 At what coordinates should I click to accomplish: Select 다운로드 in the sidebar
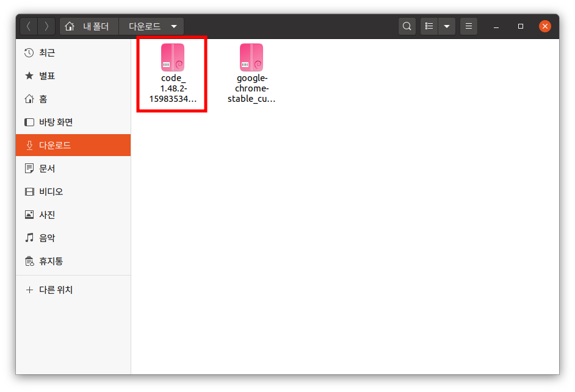pos(73,145)
